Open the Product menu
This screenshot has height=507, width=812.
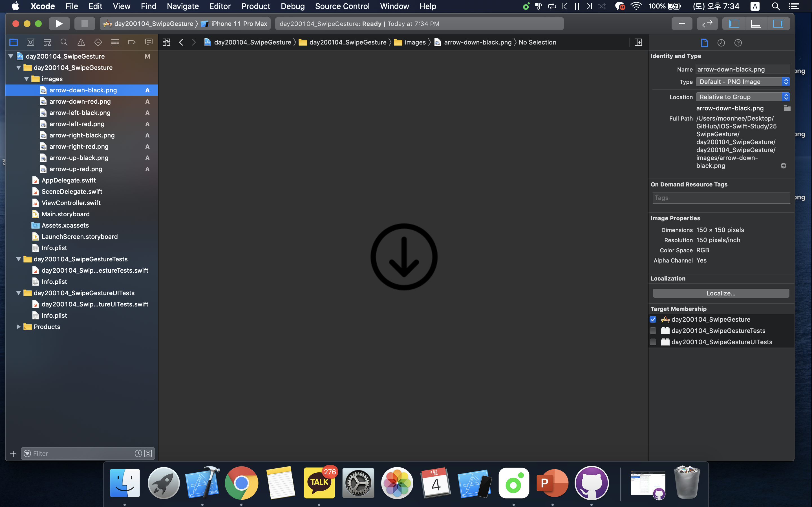[255, 6]
